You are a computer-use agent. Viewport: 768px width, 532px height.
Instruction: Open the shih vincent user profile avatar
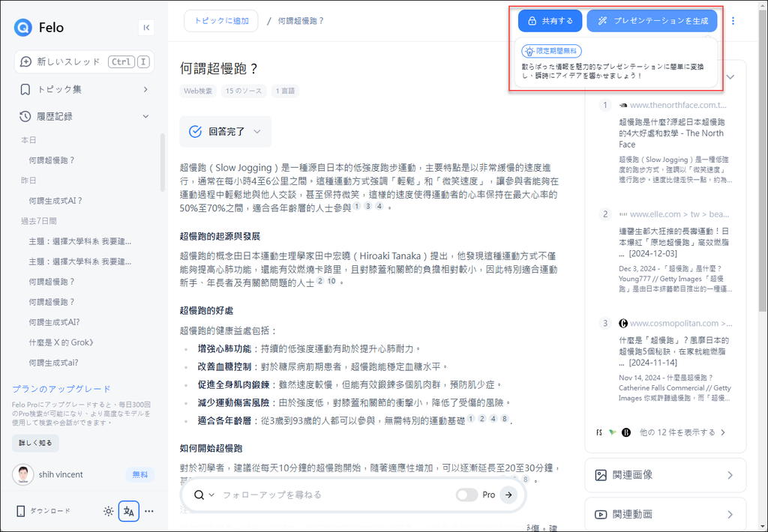coord(22,474)
